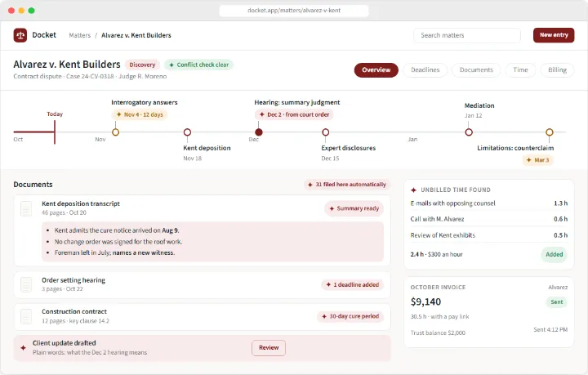The height and width of the screenshot is (375, 588).
Task: Open the Deadlines tab
Action: (425, 70)
